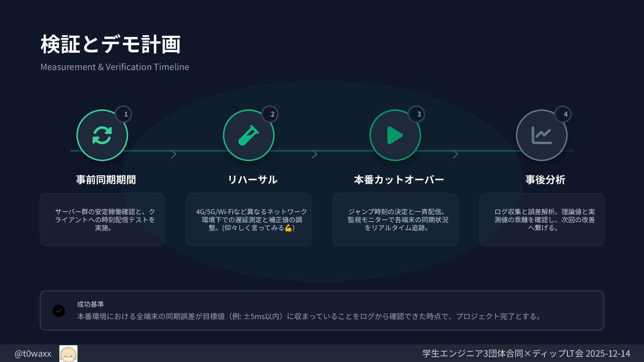The width and height of the screenshot is (644, 362).
Task: Click the sync arrows icon in step 1
Action: (102, 135)
